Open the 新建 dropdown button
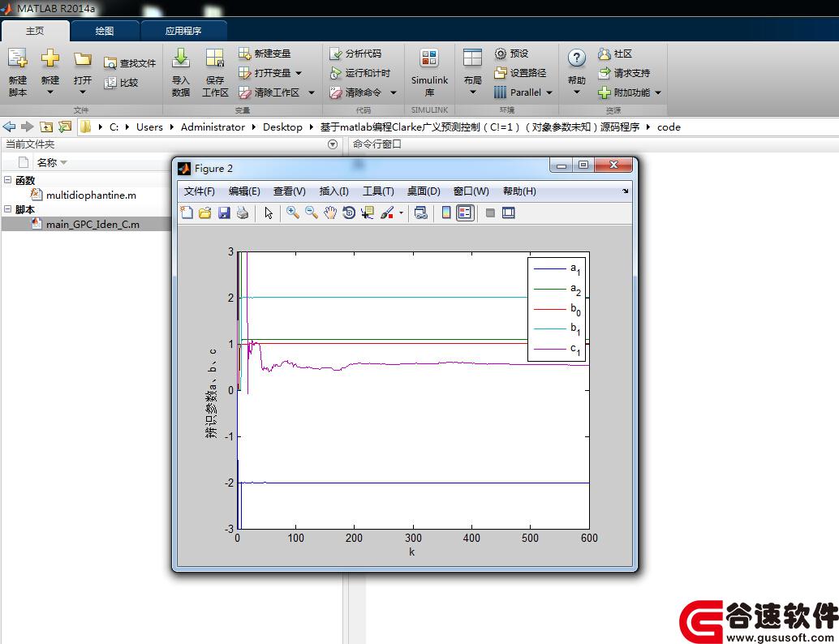The height and width of the screenshot is (644, 839). tap(49, 71)
